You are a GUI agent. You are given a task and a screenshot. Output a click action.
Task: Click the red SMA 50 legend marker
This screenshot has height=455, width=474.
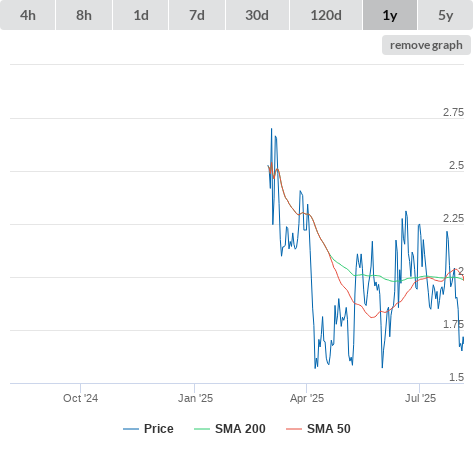click(294, 429)
